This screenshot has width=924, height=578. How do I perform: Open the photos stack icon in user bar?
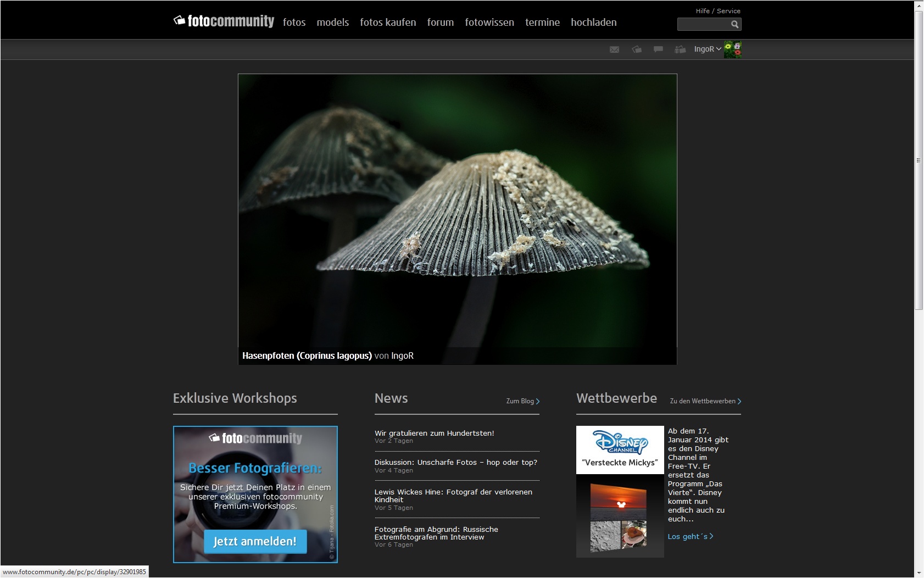coord(637,49)
